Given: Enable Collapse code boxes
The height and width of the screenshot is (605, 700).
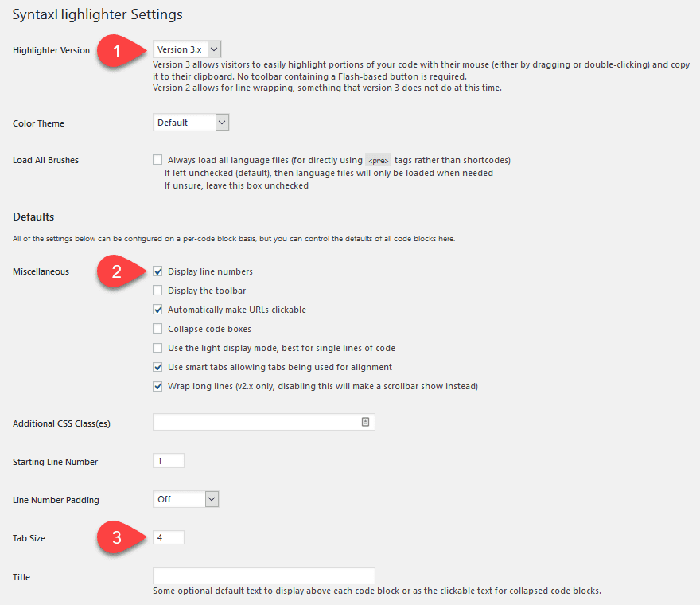Looking at the screenshot, I should pos(157,328).
